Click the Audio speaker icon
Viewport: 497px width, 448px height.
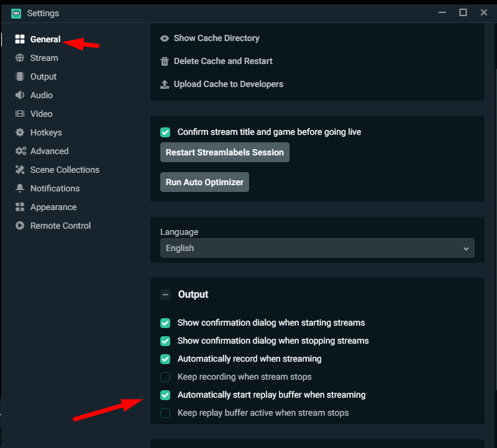tap(20, 95)
